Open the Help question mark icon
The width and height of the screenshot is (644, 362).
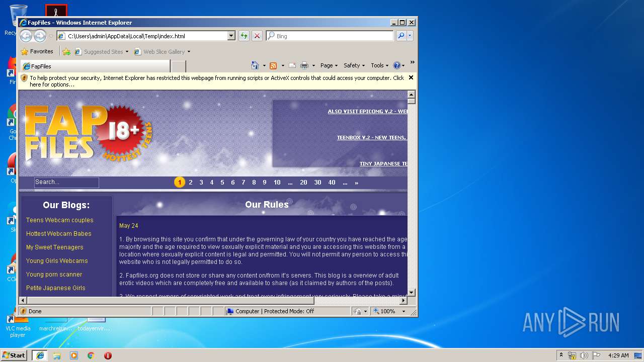[x=396, y=65]
